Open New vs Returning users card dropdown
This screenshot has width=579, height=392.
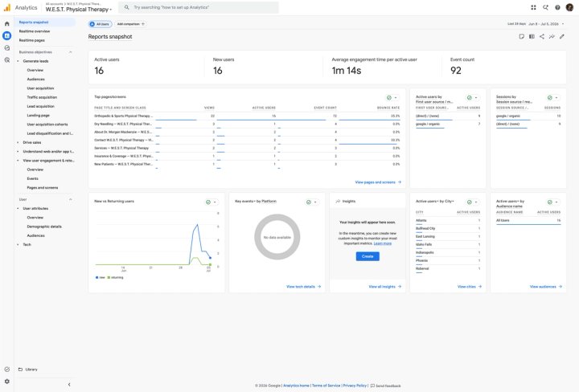click(211, 202)
